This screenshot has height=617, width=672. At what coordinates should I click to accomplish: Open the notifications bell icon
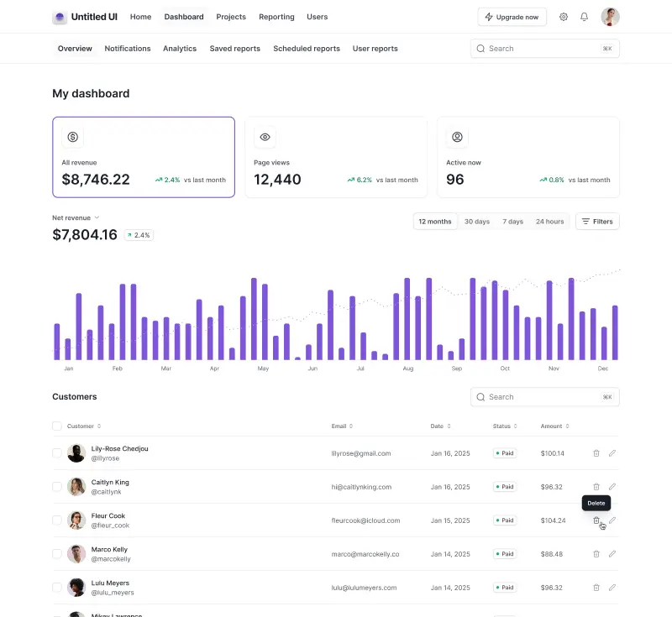(584, 17)
